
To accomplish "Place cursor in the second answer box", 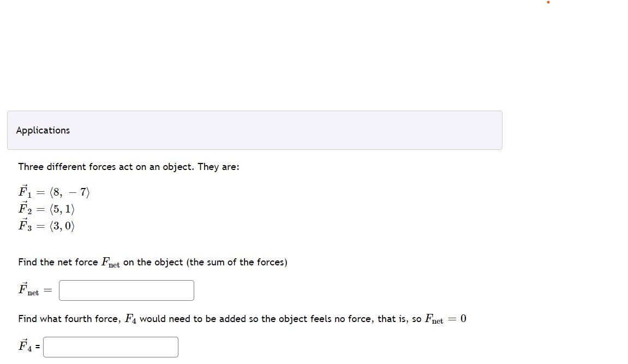I will [111, 347].
